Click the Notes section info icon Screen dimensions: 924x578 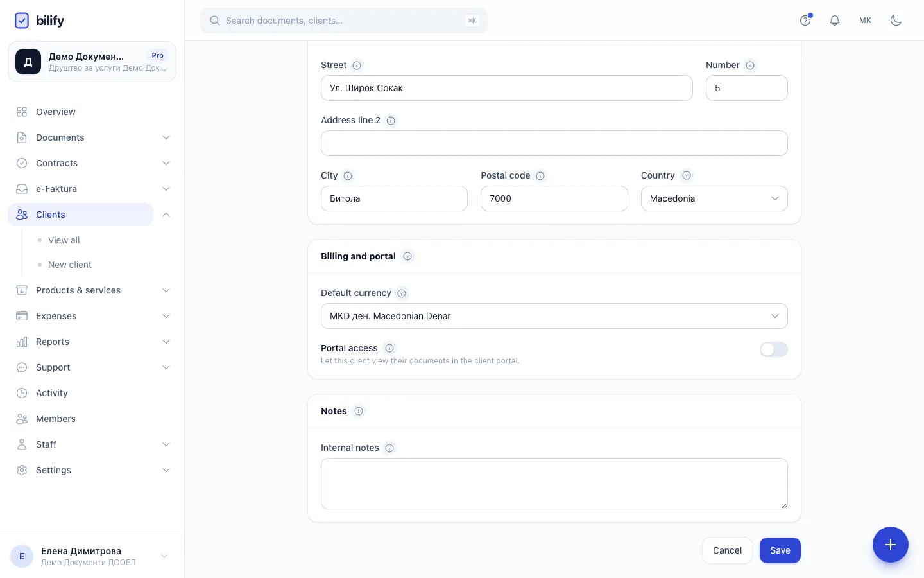359,411
